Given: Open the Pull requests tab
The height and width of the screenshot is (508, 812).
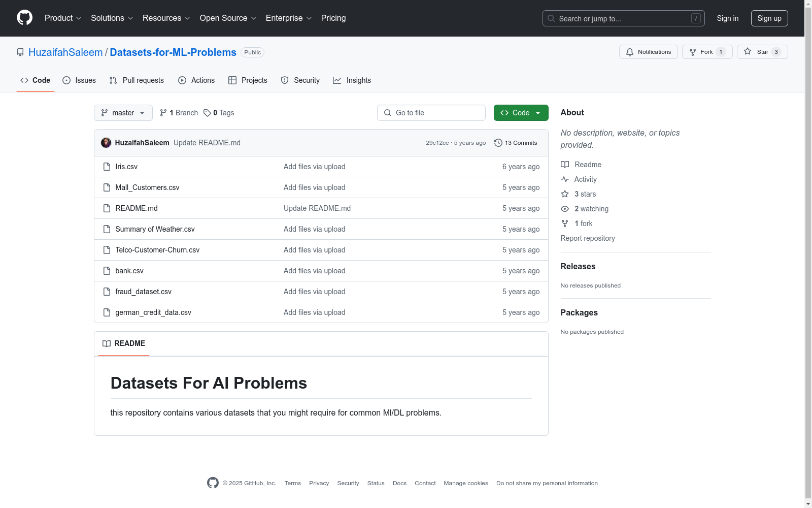Looking at the screenshot, I should (x=137, y=80).
